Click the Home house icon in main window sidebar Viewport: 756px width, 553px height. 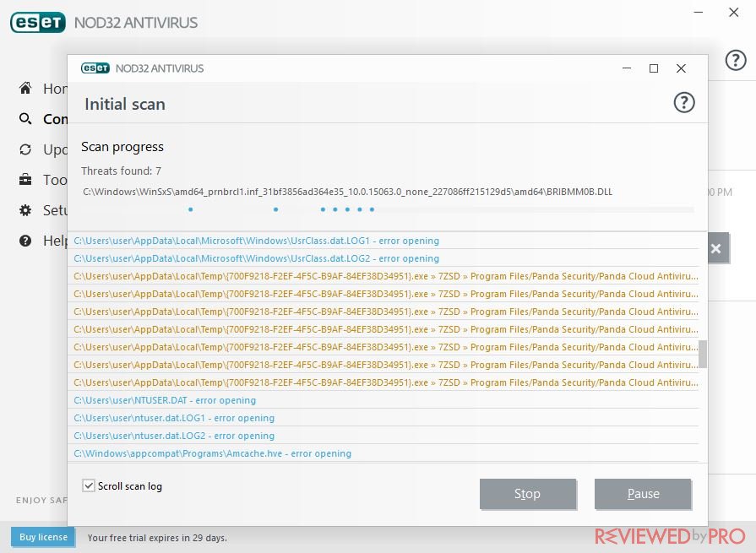tap(25, 88)
